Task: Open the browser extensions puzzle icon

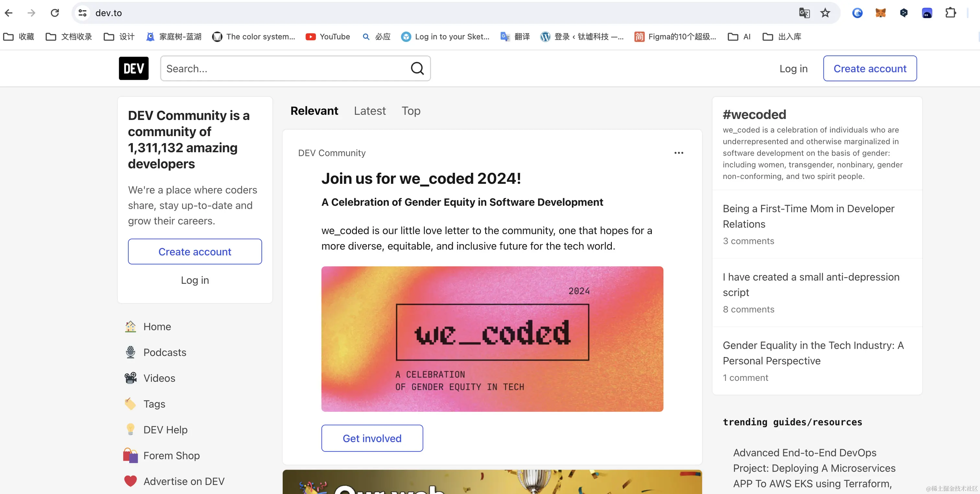Action: coord(950,13)
